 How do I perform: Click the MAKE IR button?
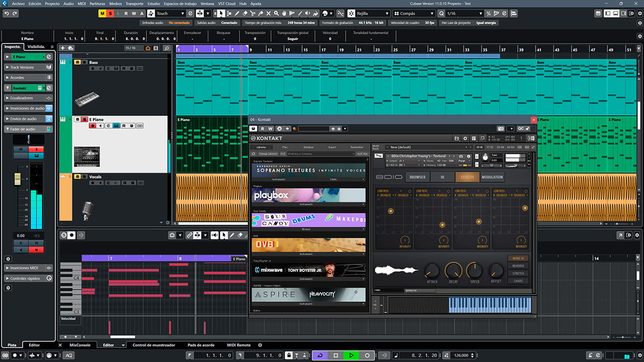point(518,258)
